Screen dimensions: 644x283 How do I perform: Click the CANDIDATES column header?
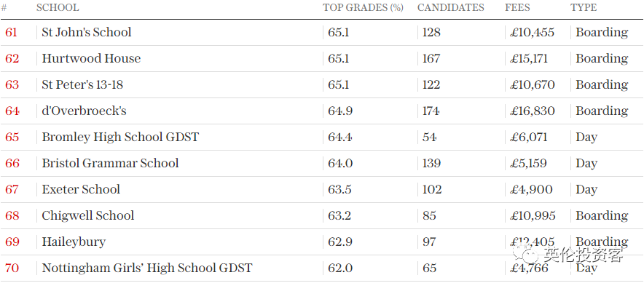click(450, 8)
